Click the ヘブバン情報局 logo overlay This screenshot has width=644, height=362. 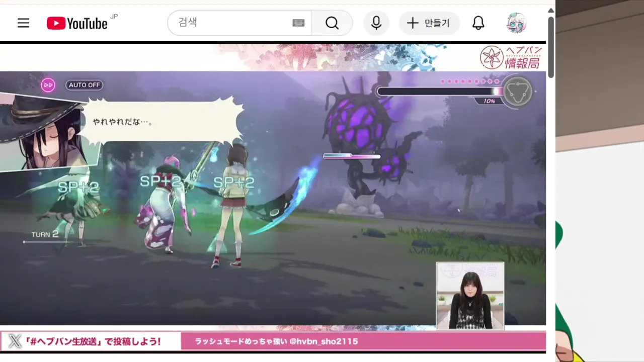[x=511, y=57]
